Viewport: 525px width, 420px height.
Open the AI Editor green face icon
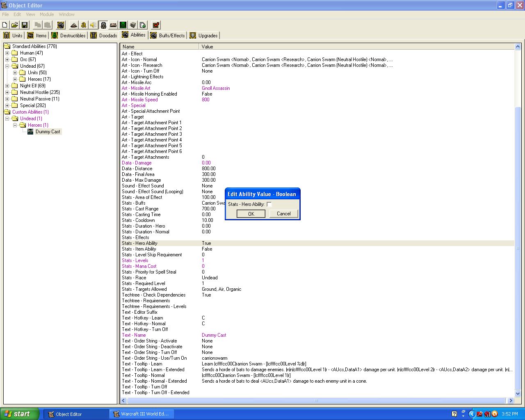click(x=123, y=25)
